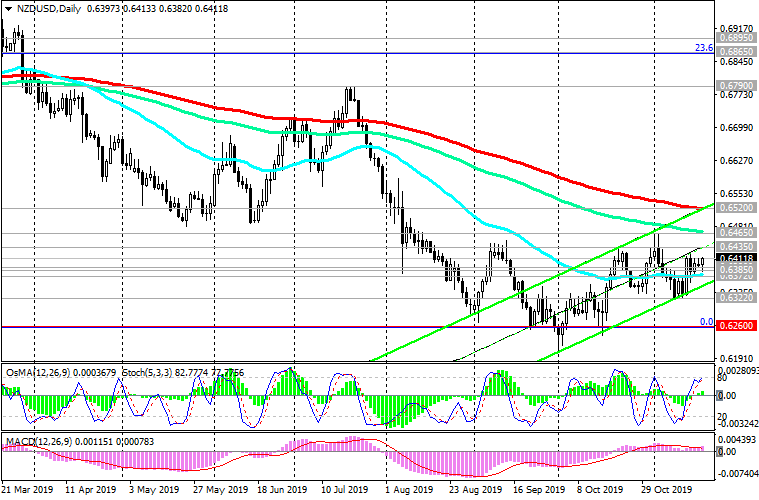Click the 0.0 Fibonacci level label
The height and width of the screenshot is (500, 759).
point(704,322)
